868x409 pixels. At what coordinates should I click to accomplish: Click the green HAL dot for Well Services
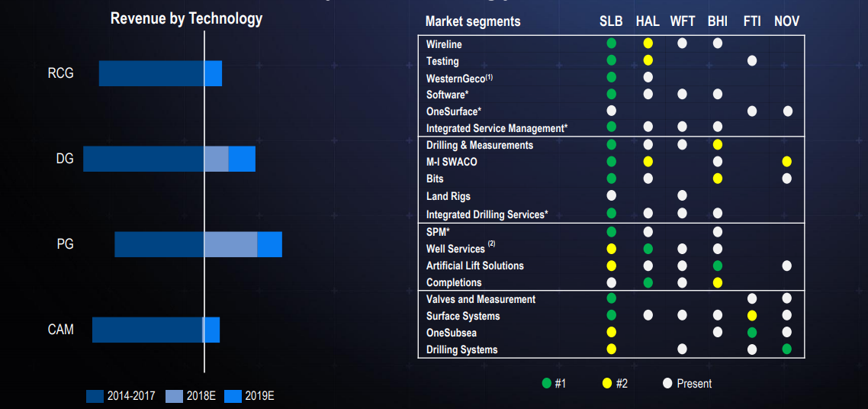click(648, 249)
